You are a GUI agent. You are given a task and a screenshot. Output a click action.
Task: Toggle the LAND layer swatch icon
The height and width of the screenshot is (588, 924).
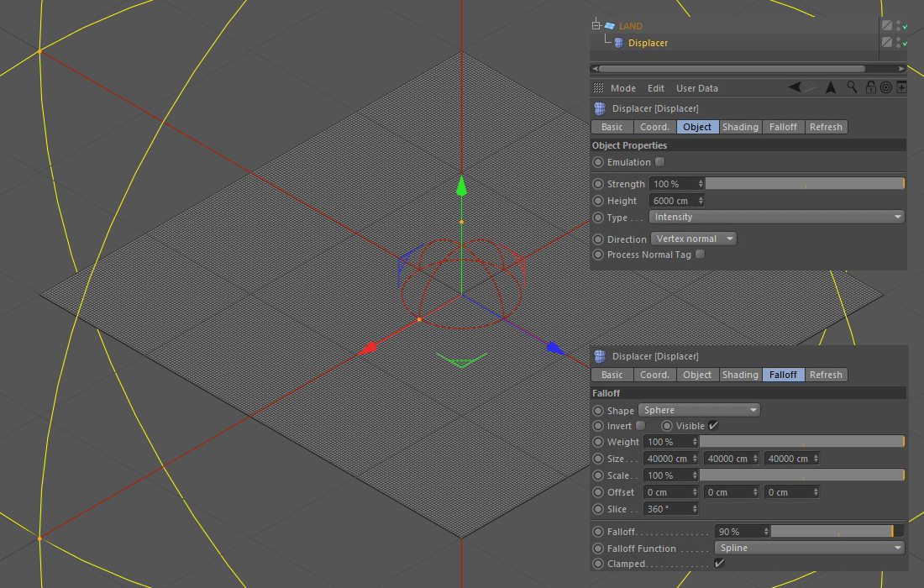pyautogui.click(x=886, y=26)
